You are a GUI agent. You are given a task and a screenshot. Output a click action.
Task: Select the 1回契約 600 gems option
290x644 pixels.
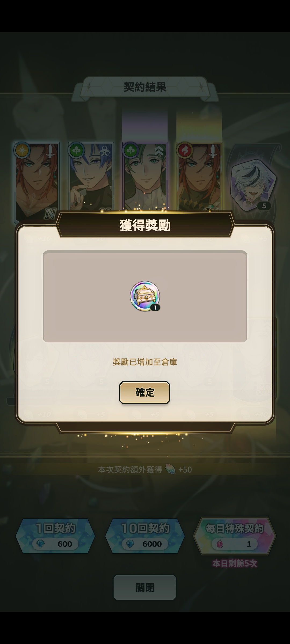pyautogui.click(x=55, y=536)
